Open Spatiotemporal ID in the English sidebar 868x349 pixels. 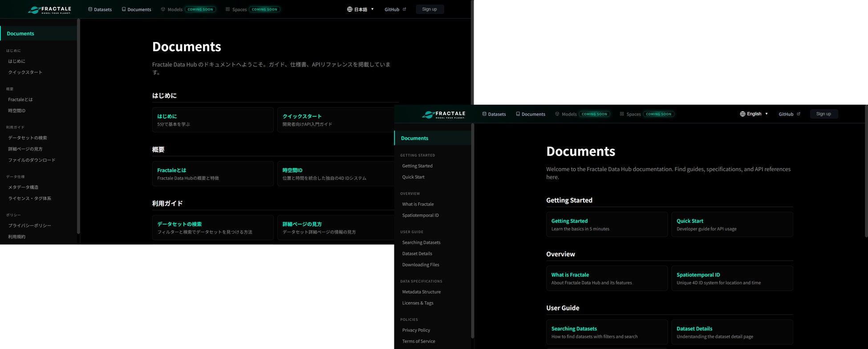coord(421,215)
